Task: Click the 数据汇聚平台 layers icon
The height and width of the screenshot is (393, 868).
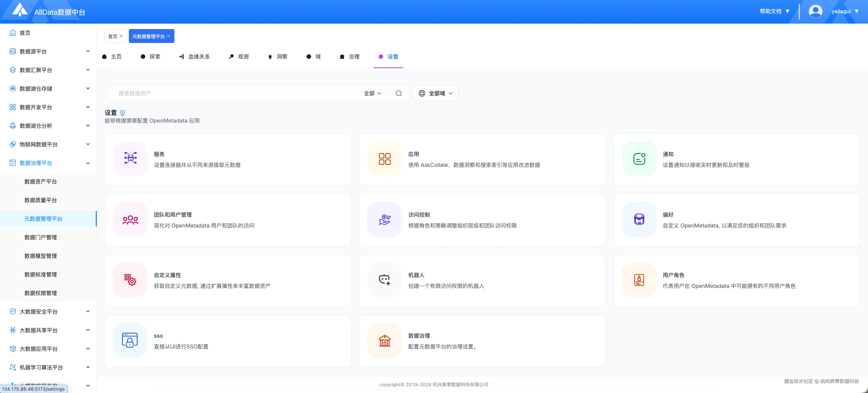Action: [x=13, y=70]
